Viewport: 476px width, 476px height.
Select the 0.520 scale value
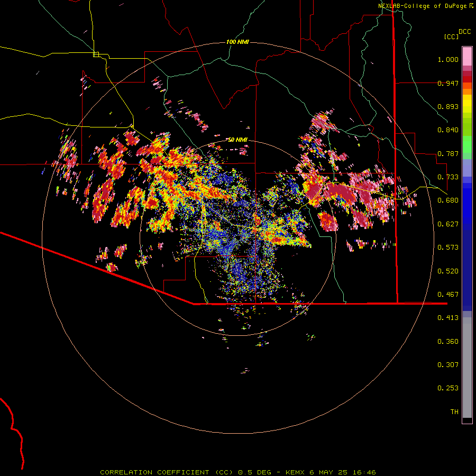click(x=448, y=271)
